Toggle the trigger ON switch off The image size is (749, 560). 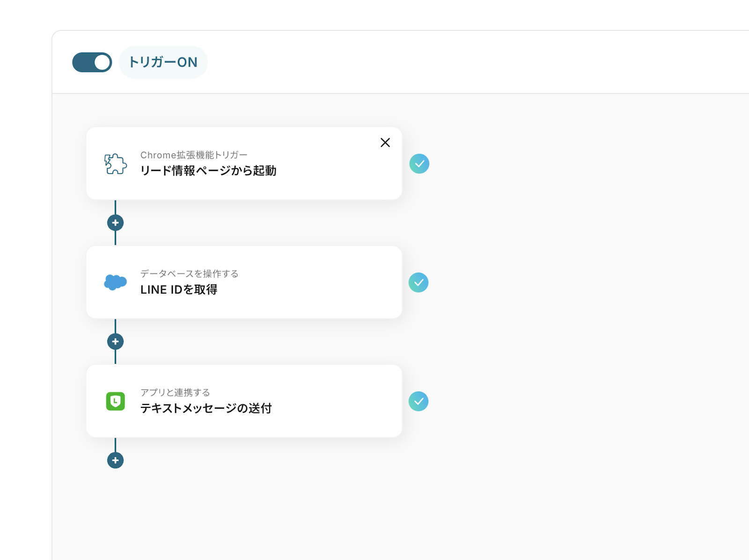click(x=92, y=62)
